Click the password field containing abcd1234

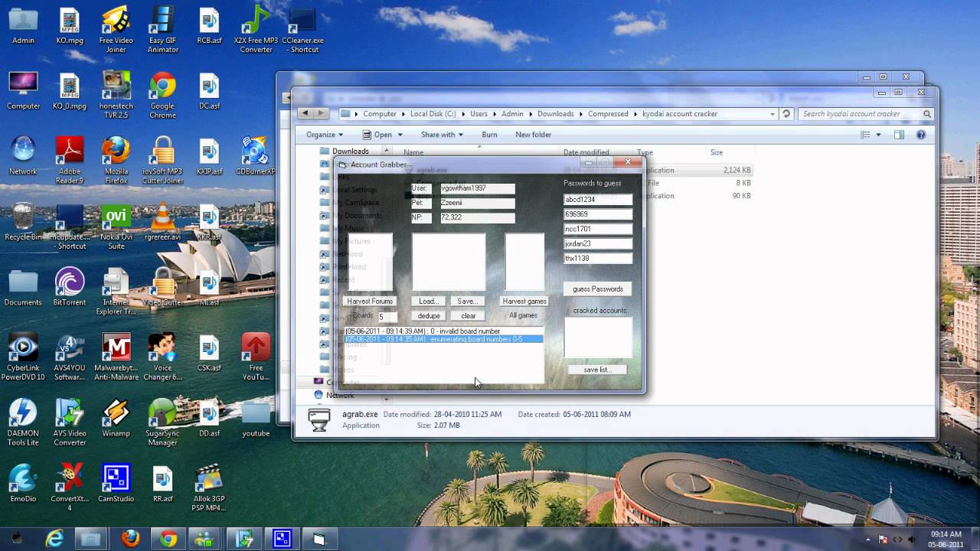click(x=598, y=200)
